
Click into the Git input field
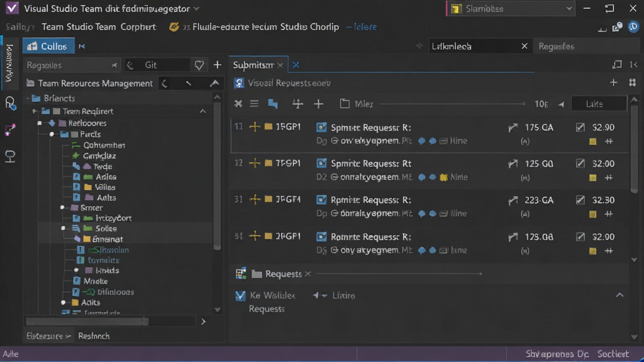(x=158, y=65)
